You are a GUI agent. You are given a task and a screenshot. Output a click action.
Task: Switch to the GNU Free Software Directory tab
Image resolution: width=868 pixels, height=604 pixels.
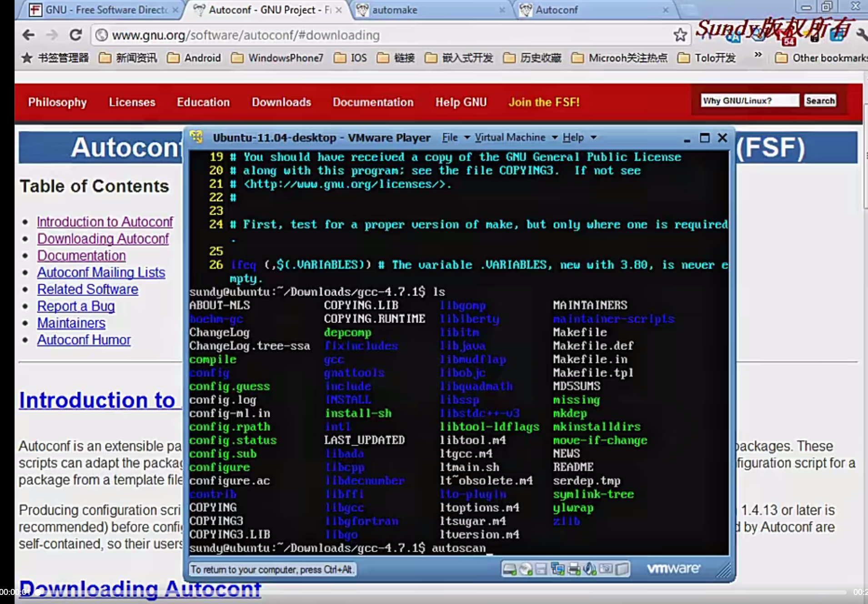pos(100,10)
